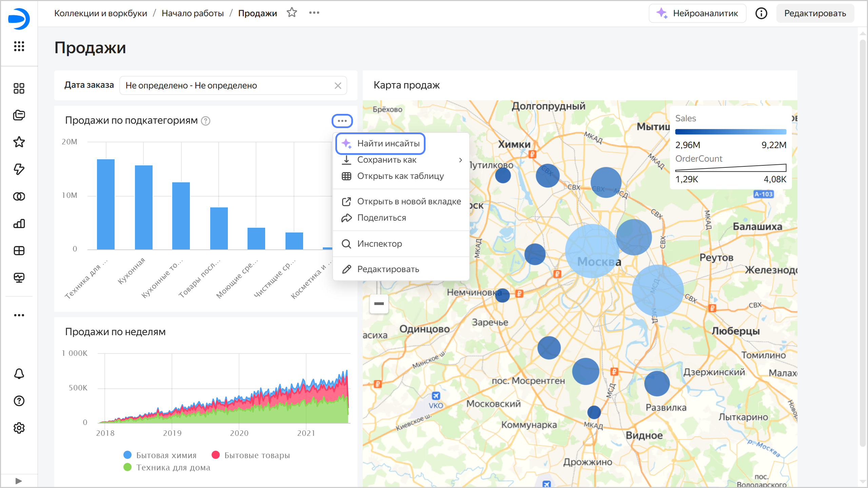The width and height of the screenshot is (868, 488).
Task: Open collections and workbooks sidebar icon
Action: coord(19,115)
